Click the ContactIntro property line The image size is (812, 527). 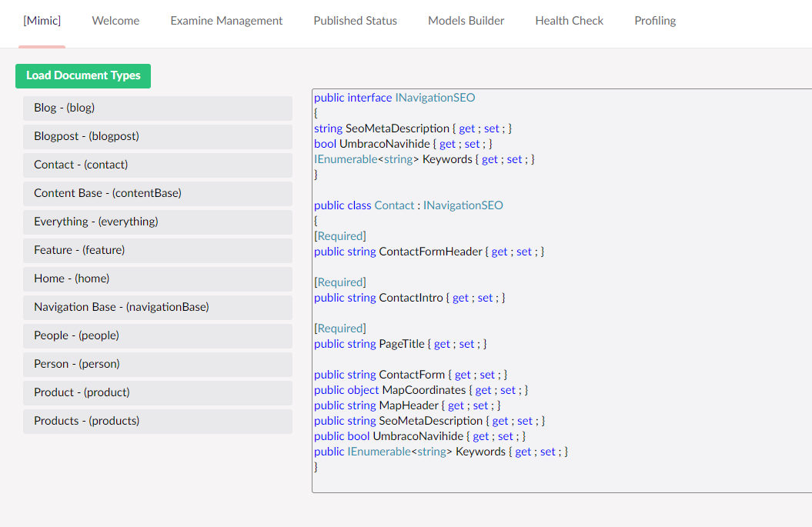coord(409,298)
